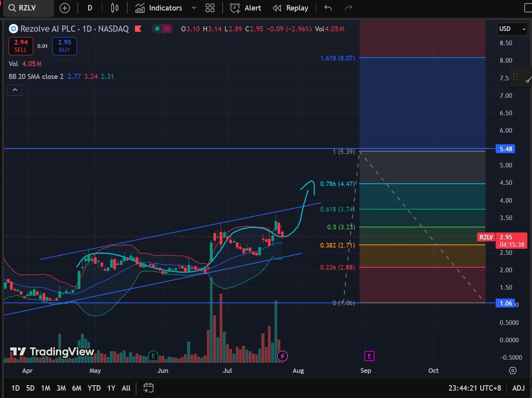Open the USD currency dropdown
Viewport: 532px width, 398px height.
[512, 29]
